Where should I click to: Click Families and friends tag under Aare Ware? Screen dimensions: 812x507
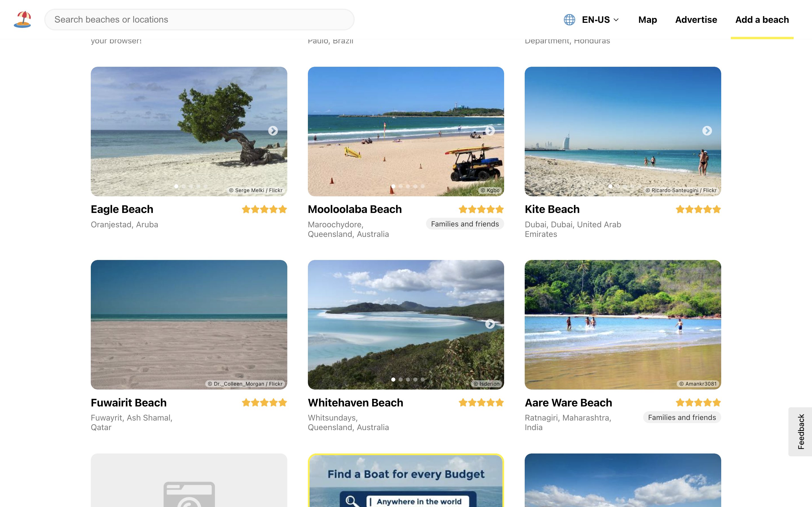click(x=682, y=417)
